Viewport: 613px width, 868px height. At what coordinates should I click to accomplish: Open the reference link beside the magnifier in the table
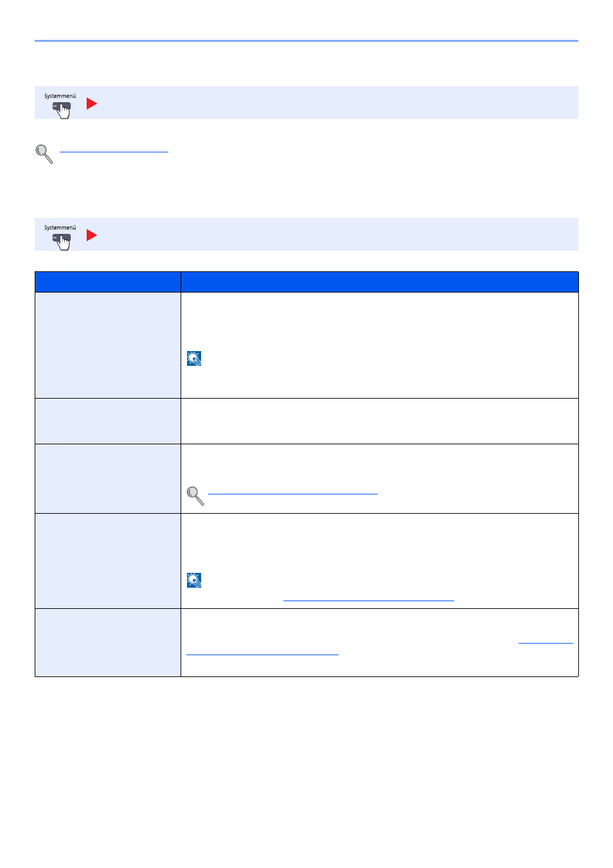point(293,492)
